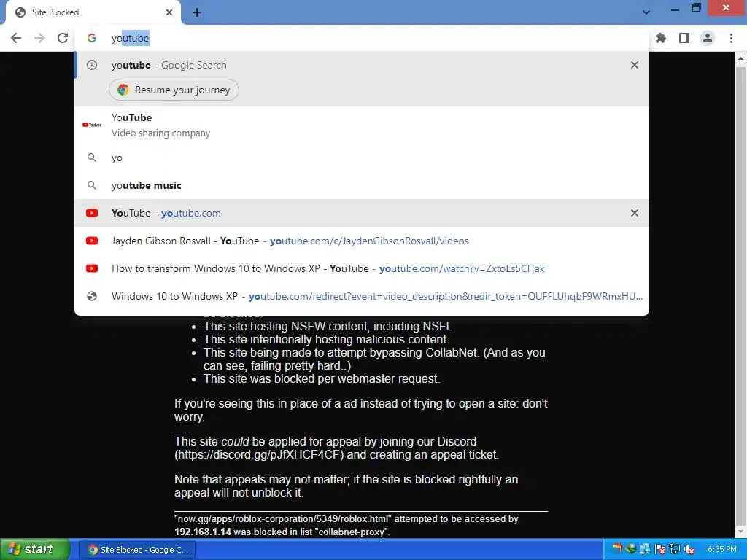The width and height of the screenshot is (747, 560).
Task: Click the muted volume speaker tray icon
Action: point(689,549)
